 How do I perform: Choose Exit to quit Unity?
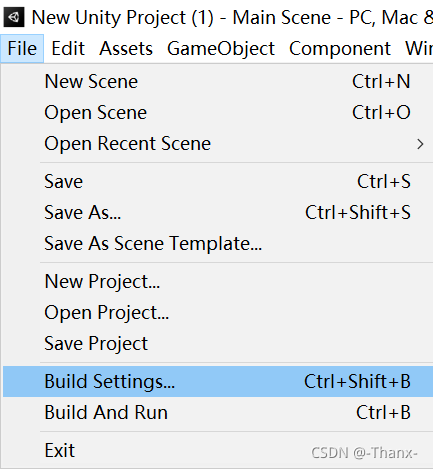click(218, 450)
